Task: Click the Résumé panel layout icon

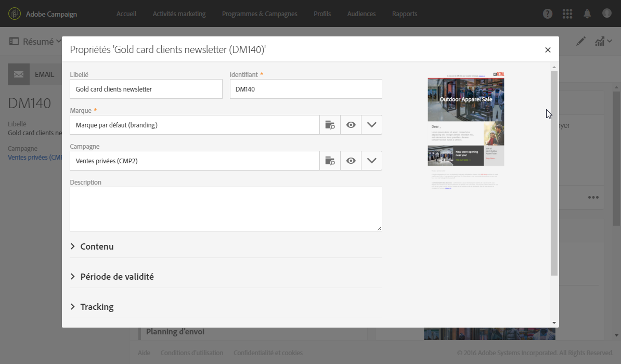Action: [14, 41]
